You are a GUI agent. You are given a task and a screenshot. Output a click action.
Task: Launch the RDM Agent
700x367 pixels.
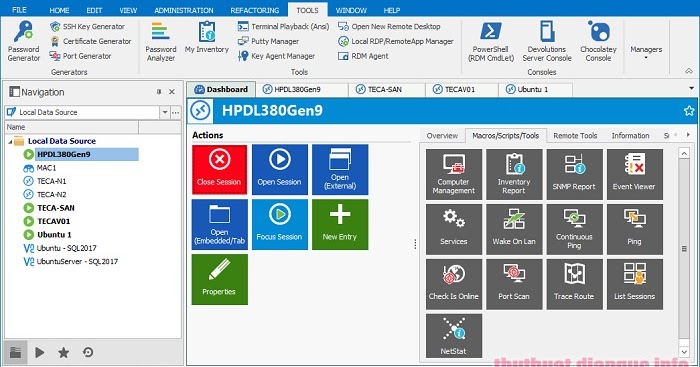pyautogui.click(x=363, y=56)
